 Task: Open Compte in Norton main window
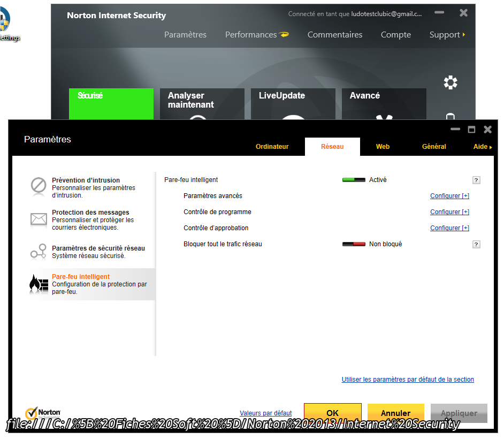396,35
